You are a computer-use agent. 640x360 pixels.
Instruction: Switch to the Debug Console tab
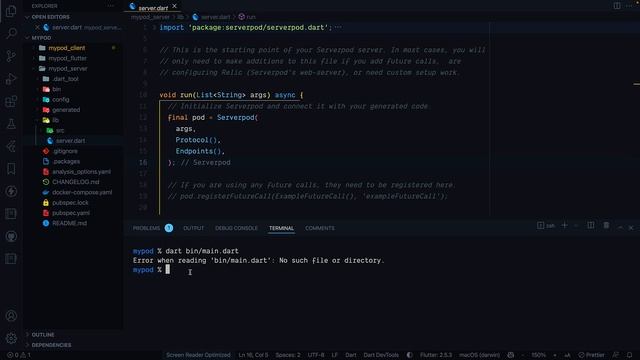pyautogui.click(x=236, y=228)
